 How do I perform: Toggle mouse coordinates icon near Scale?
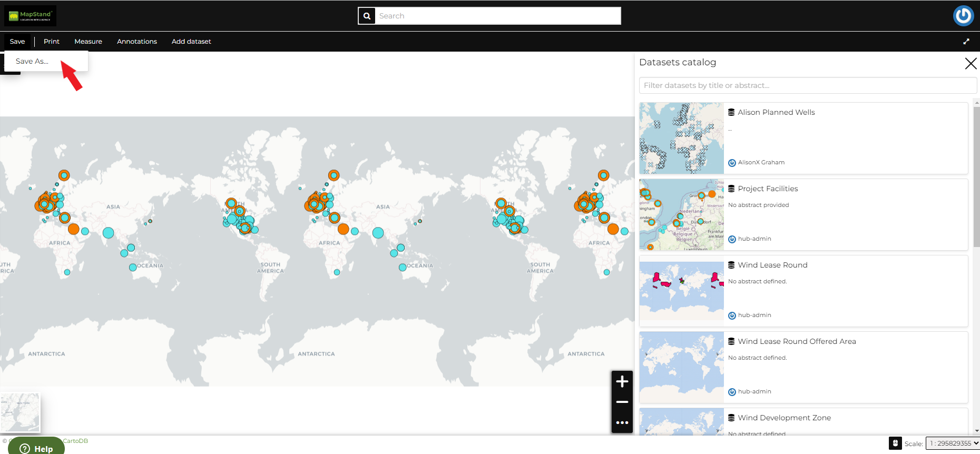pos(895,443)
